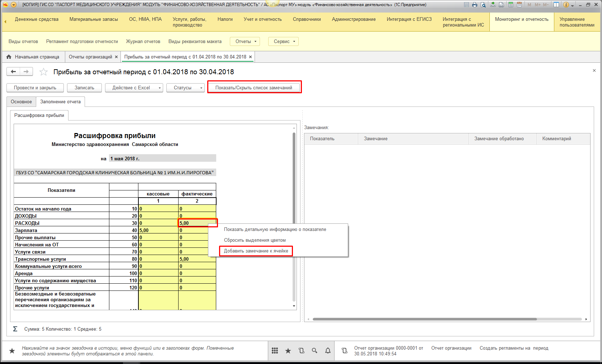Screen dimensions: 602x364
Task: Open the calendar icon in title bar
Action: (x=519, y=5)
